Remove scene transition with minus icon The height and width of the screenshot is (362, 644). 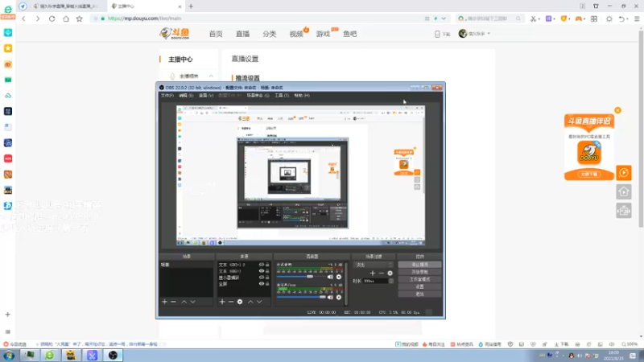pos(381,273)
